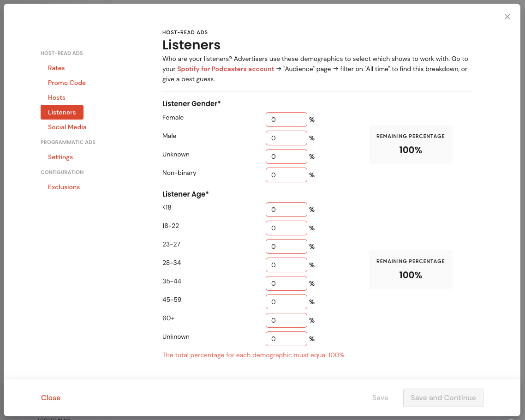The height and width of the screenshot is (420, 525).
Task: Select the 18-22 age input field
Action: (x=286, y=228)
